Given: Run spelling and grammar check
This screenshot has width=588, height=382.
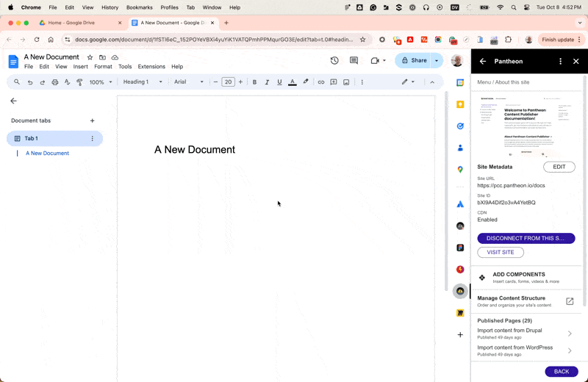Looking at the screenshot, I should [67, 82].
